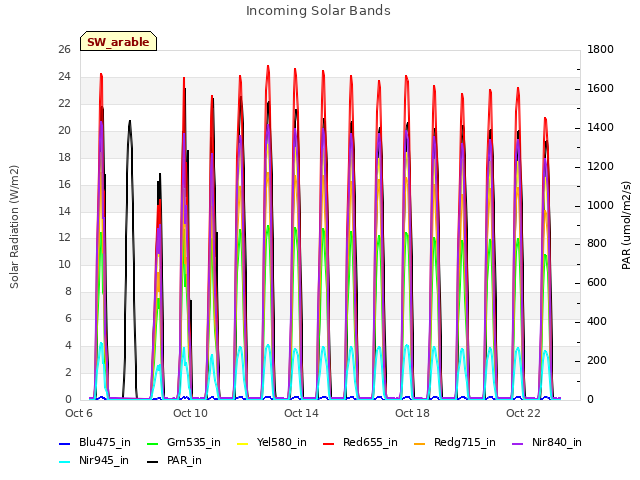This screenshot has width=640, height=480.
Task: Click the Red655_in legend label
Action: (x=370, y=442)
